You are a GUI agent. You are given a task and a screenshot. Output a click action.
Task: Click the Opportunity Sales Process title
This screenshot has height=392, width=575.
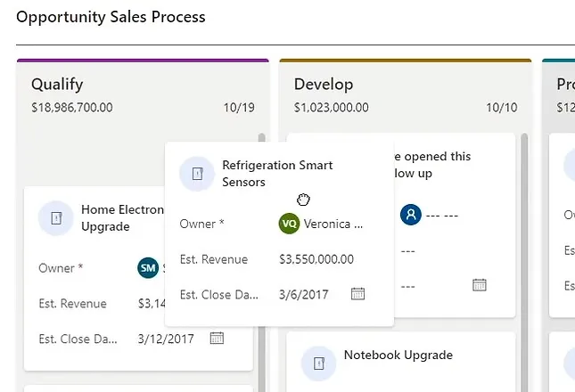(x=111, y=17)
